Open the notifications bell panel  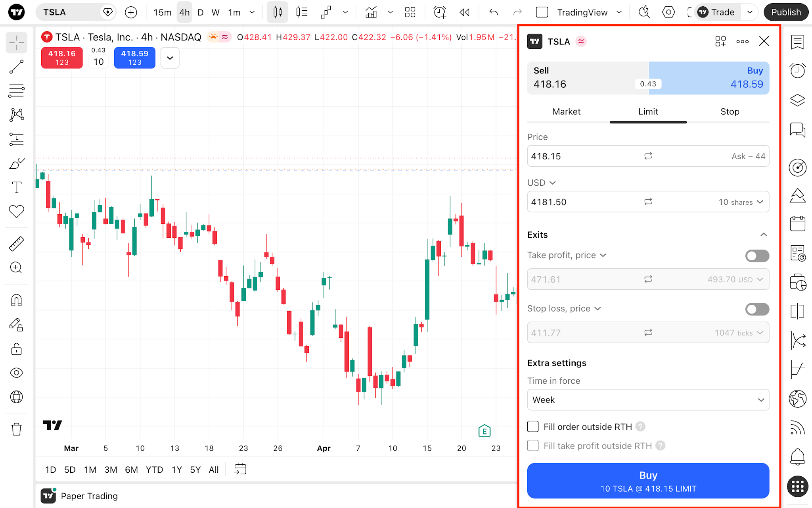(x=797, y=456)
